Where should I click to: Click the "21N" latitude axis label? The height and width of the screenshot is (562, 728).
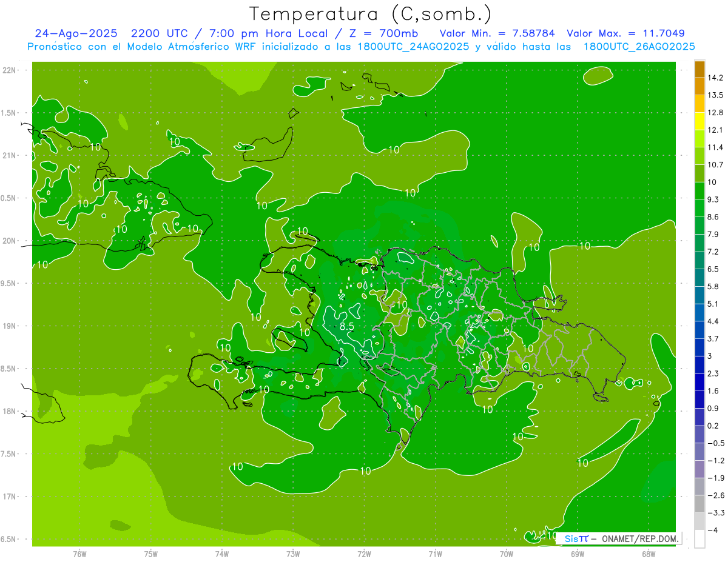click(x=10, y=156)
